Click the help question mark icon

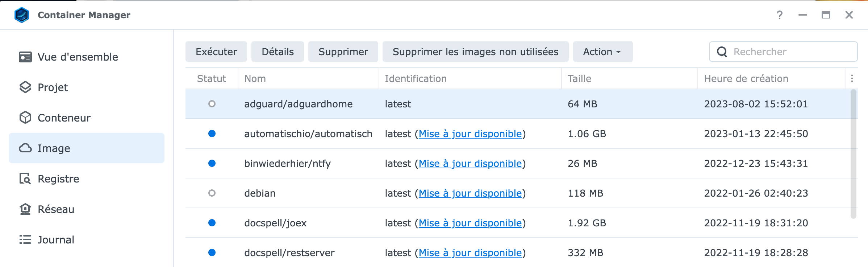[779, 15]
